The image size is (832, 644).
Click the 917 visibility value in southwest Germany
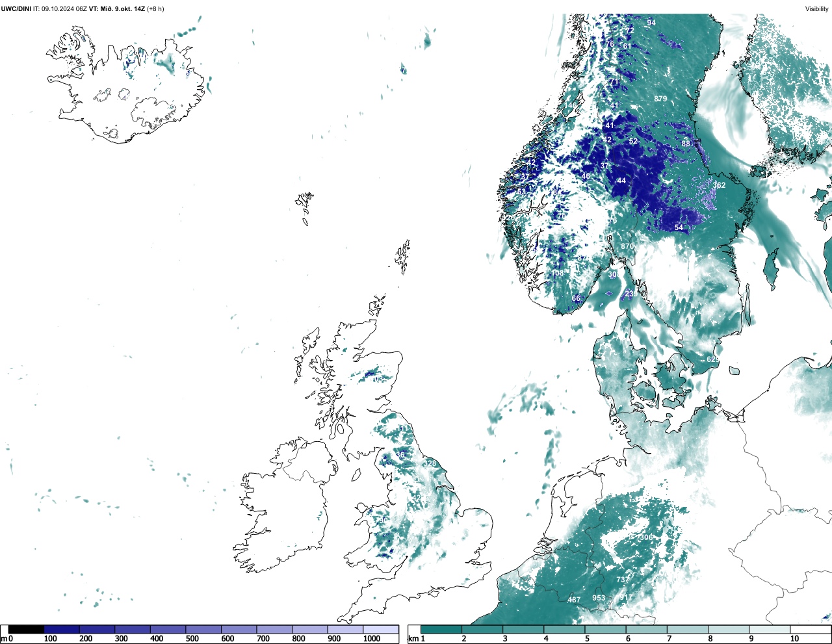click(626, 598)
